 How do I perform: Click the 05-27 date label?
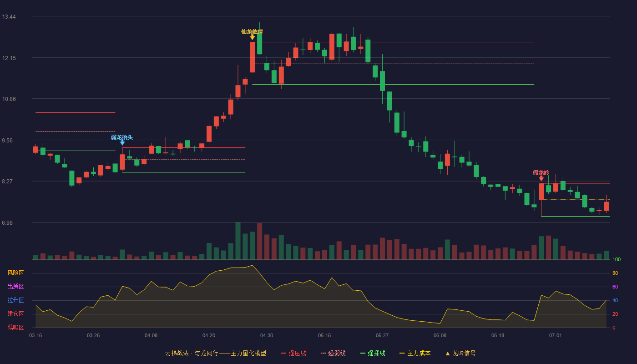[382, 335]
